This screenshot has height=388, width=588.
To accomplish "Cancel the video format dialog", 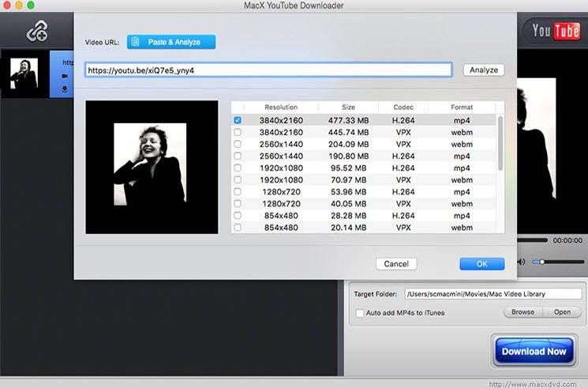I will (396, 264).
